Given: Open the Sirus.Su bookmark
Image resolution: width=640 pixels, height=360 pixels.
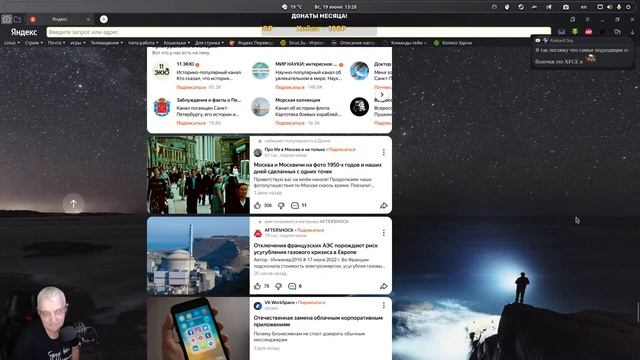Looking at the screenshot, I should coord(302,42).
